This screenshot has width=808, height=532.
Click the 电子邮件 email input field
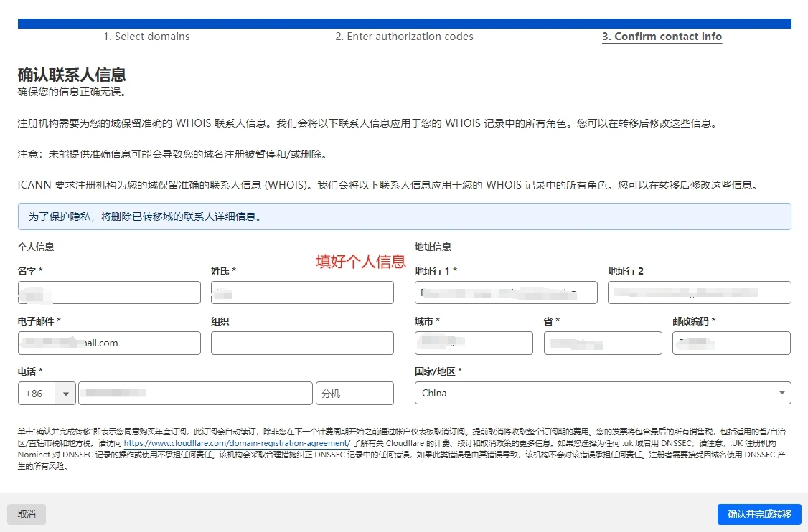[x=109, y=343]
